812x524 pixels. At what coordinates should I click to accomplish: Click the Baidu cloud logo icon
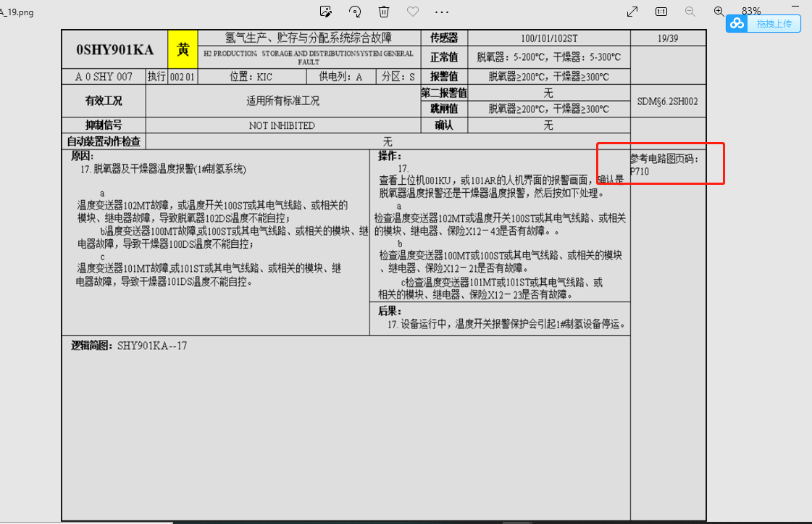tap(737, 24)
